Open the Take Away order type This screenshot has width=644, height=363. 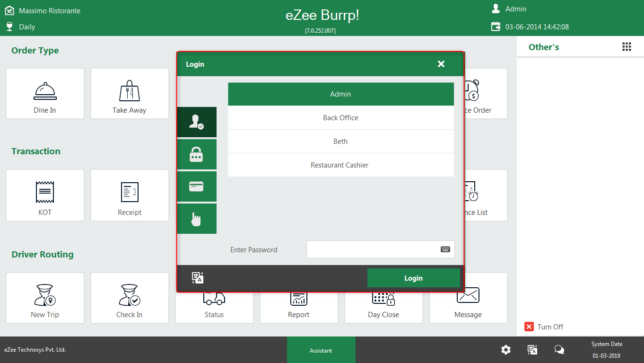(x=130, y=93)
